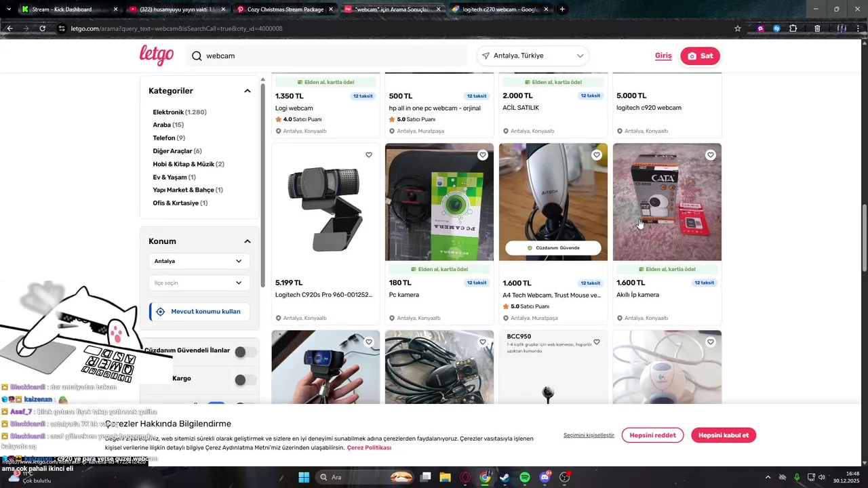The height and width of the screenshot is (488, 868).
Task: Click the site info icon left of URL
Action: 62,28
